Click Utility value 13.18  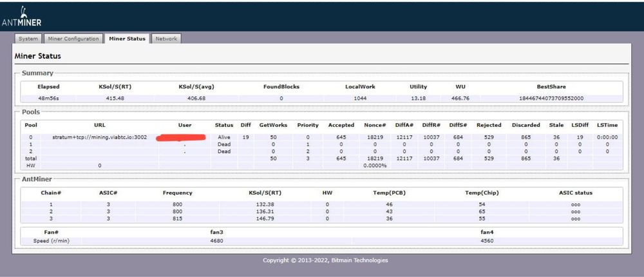pos(418,99)
